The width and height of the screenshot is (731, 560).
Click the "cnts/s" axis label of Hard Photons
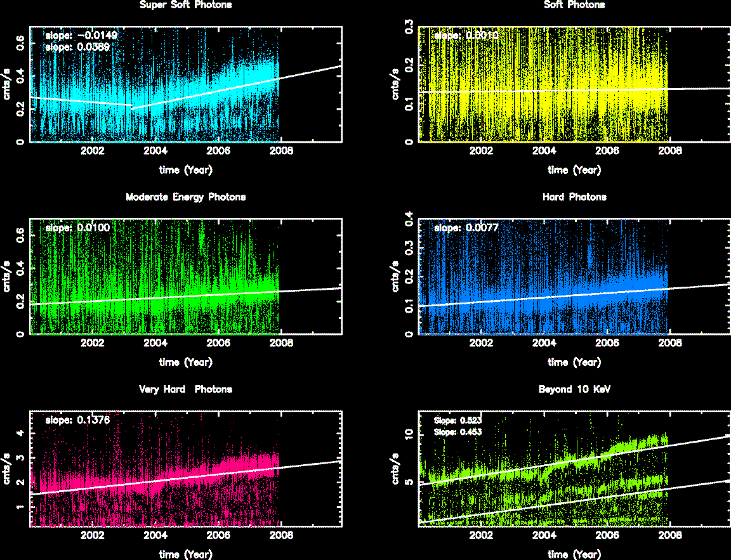click(396, 277)
